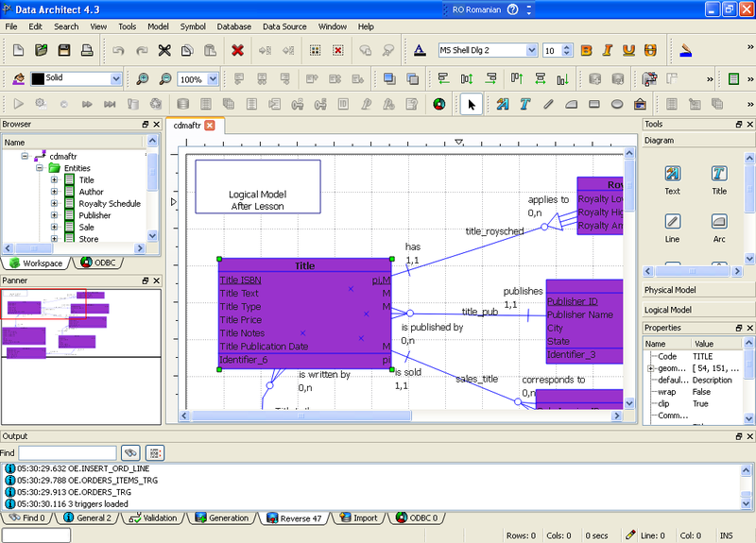The height and width of the screenshot is (543, 756).
Task: Close the cdmaftr diagram tab
Action: [210, 126]
